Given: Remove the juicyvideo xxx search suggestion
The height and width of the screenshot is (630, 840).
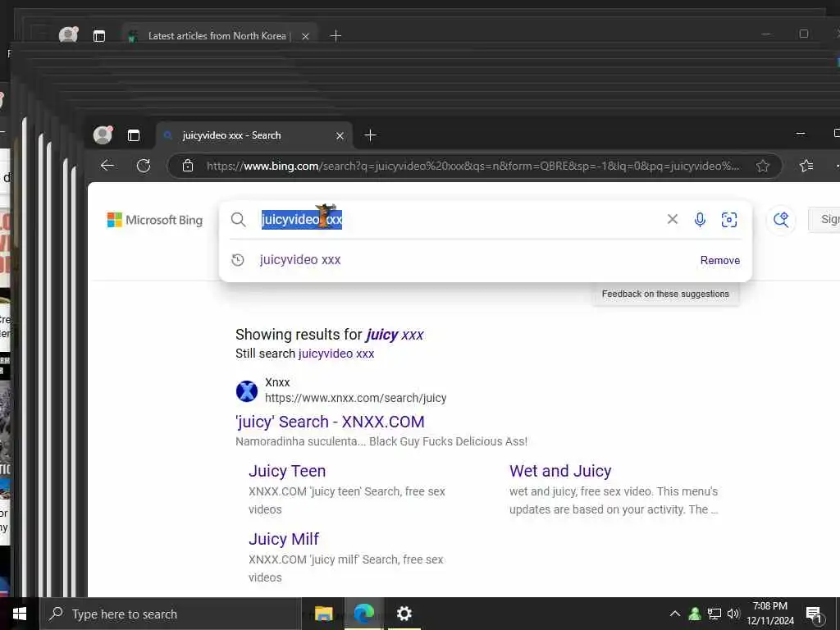Looking at the screenshot, I should point(720,260).
